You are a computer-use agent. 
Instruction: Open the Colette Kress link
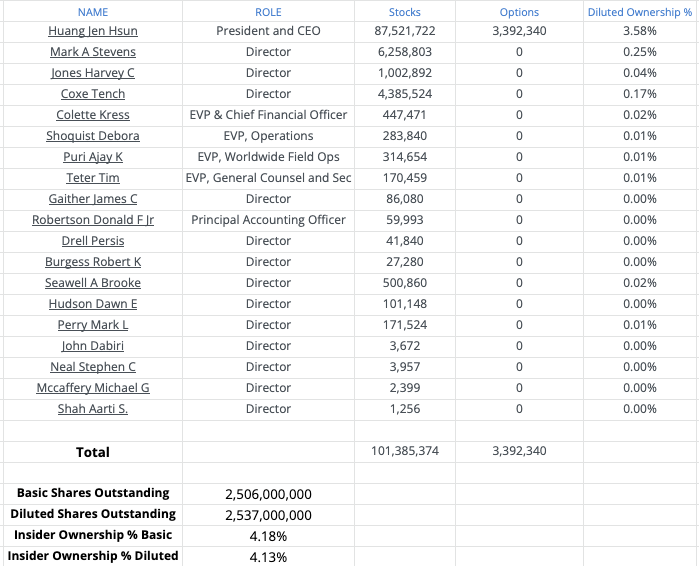[x=93, y=115]
